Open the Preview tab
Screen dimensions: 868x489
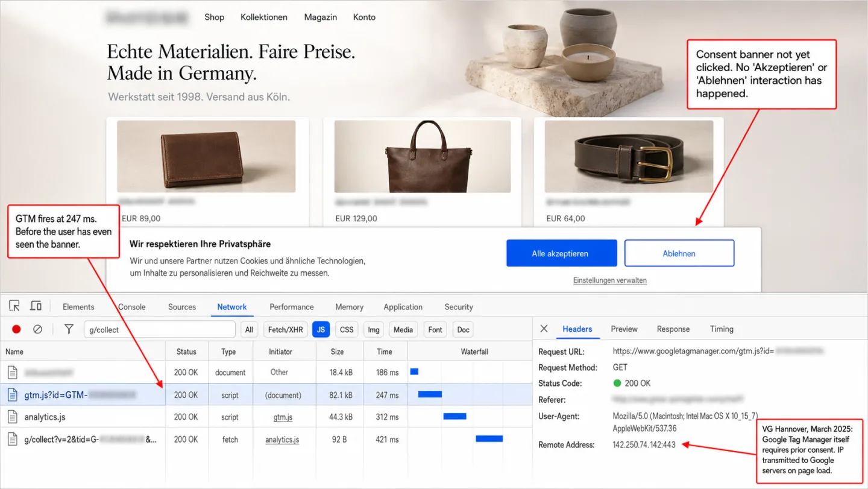click(624, 329)
